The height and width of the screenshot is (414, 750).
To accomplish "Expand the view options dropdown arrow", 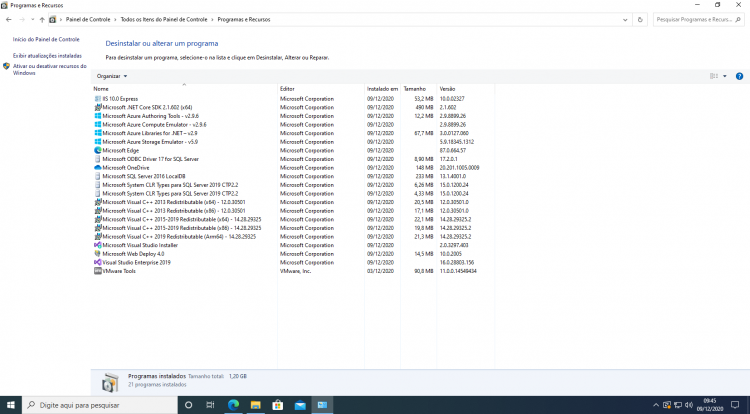I will click(x=725, y=76).
